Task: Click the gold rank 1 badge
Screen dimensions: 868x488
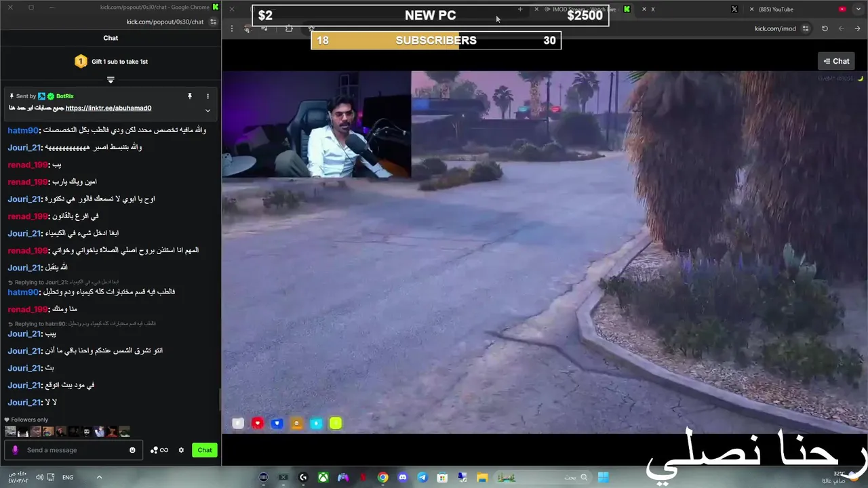Action: (x=81, y=62)
